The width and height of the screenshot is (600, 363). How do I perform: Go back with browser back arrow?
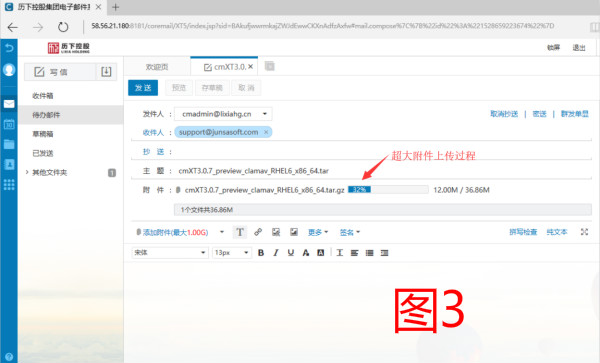pyautogui.click(x=13, y=27)
